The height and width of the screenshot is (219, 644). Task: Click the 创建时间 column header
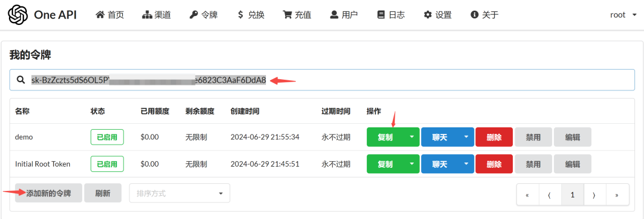coord(245,111)
